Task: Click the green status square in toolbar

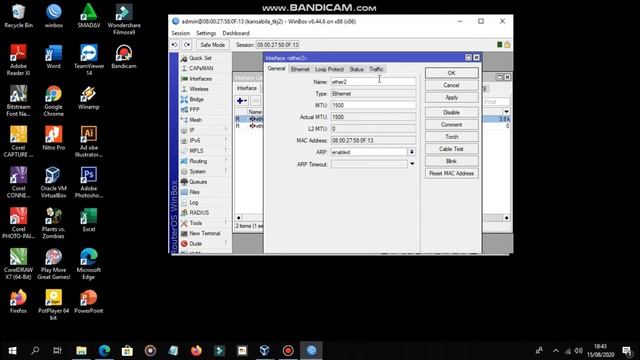Action: click(500, 44)
